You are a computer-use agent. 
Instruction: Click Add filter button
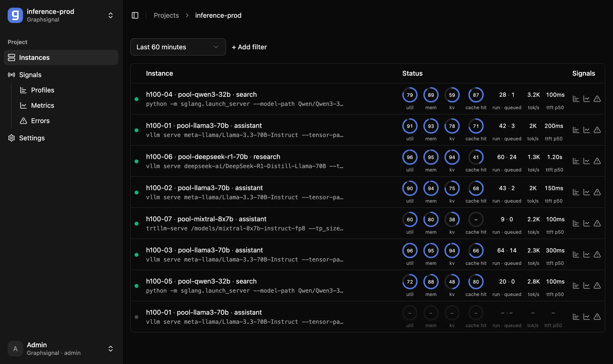249,47
